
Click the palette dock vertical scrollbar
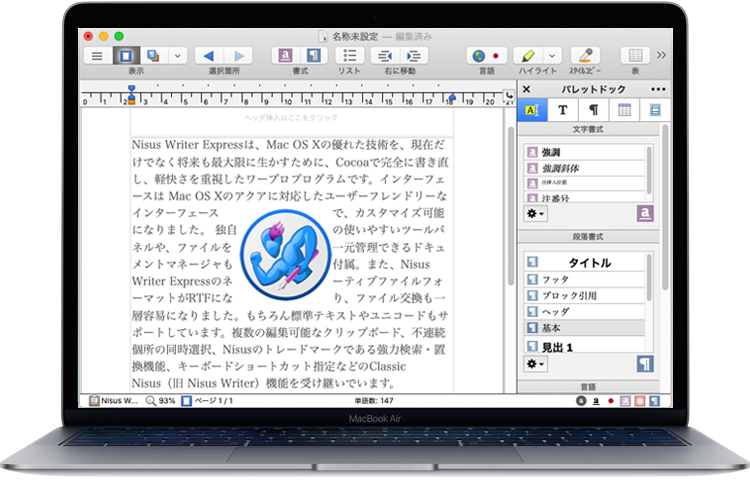tap(665, 207)
